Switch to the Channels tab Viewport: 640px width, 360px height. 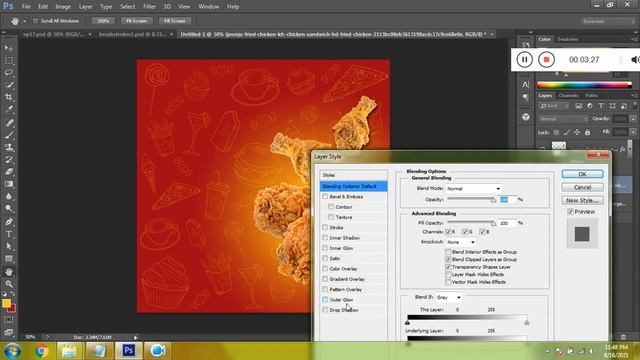(569, 96)
